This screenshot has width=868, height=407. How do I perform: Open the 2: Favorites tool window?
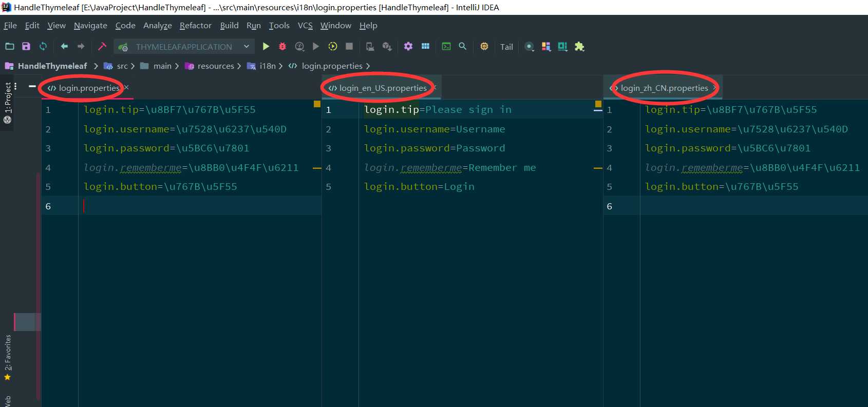(7, 357)
